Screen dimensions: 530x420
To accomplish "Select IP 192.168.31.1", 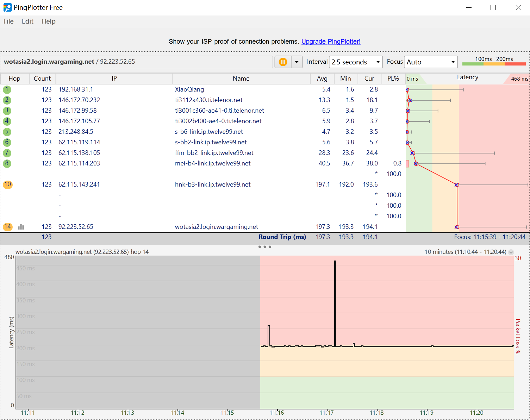I will [76, 89].
